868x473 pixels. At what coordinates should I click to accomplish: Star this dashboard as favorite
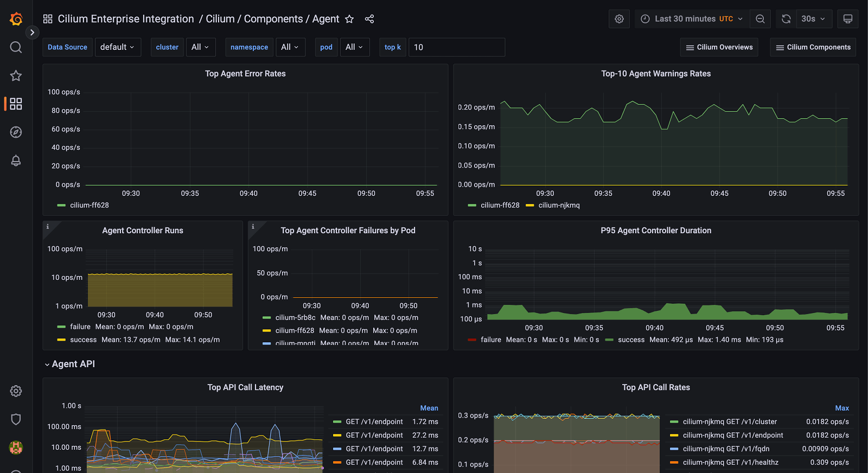(349, 19)
